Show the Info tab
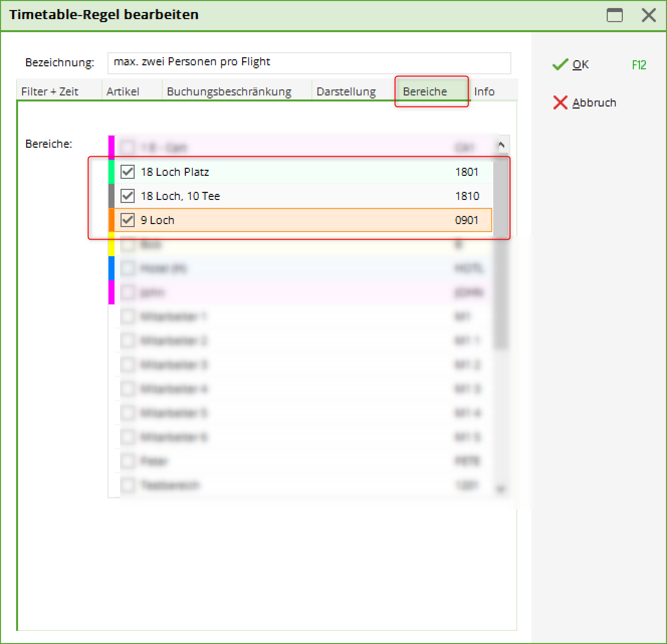The image size is (667, 644). (484, 91)
